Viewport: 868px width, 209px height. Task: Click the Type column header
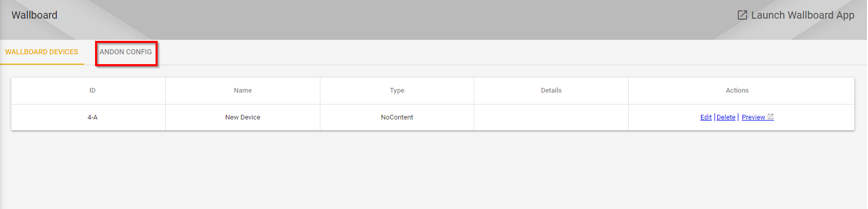tap(397, 91)
